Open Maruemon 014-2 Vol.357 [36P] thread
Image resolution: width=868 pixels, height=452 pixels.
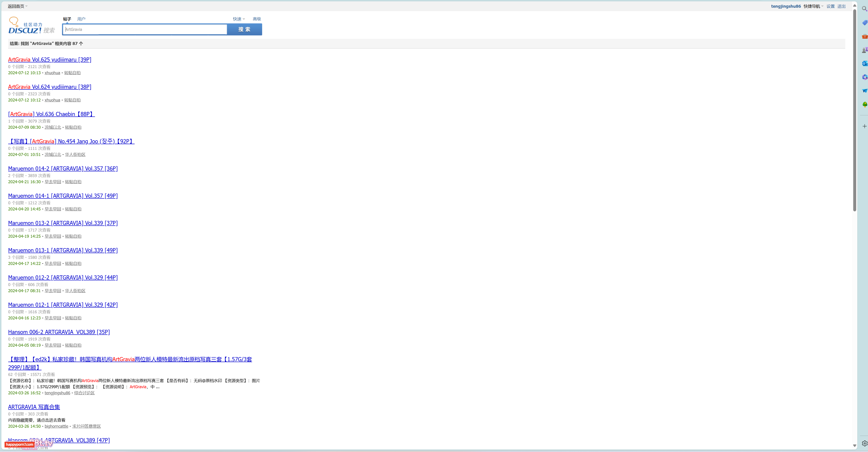(63, 169)
